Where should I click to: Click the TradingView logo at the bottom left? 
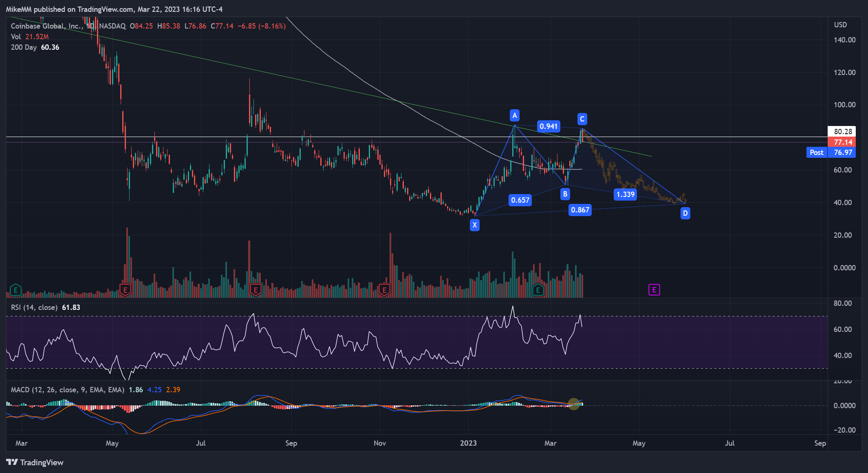click(35, 462)
